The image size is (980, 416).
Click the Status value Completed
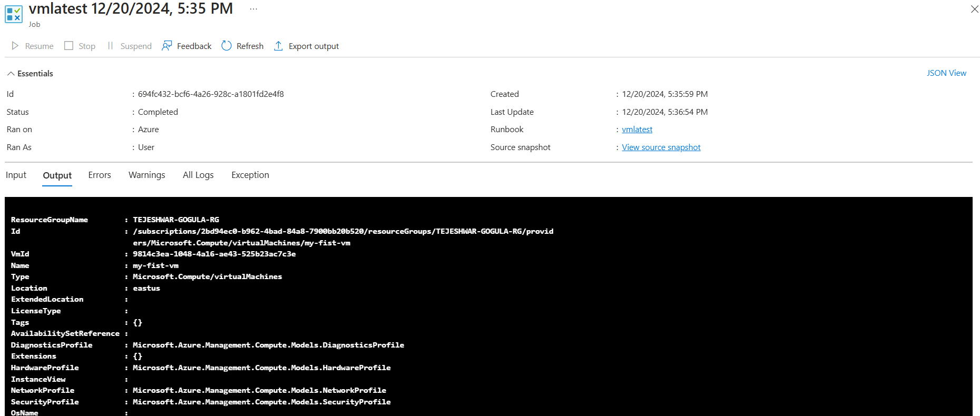coord(158,112)
